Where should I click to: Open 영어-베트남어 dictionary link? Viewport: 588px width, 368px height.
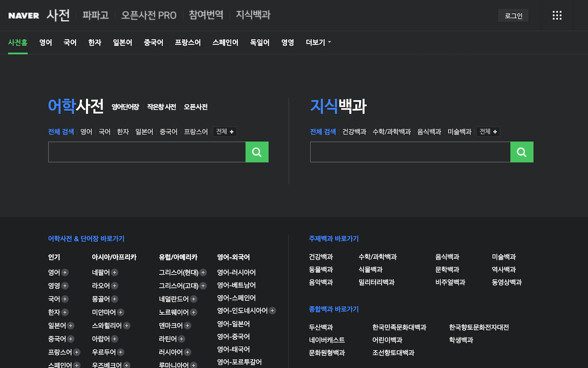pyautogui.click(x=237, y=285)
